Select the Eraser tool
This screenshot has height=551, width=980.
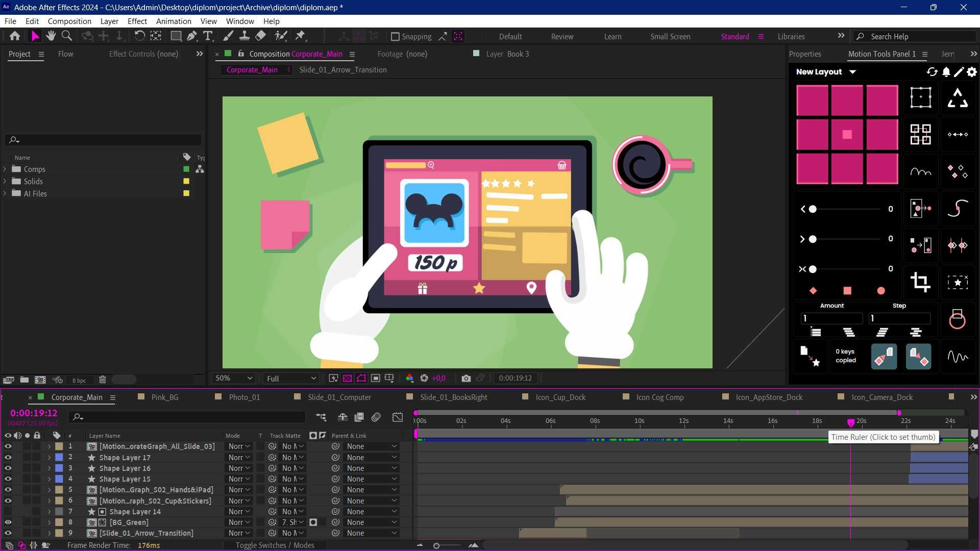(x=260, y=36)
